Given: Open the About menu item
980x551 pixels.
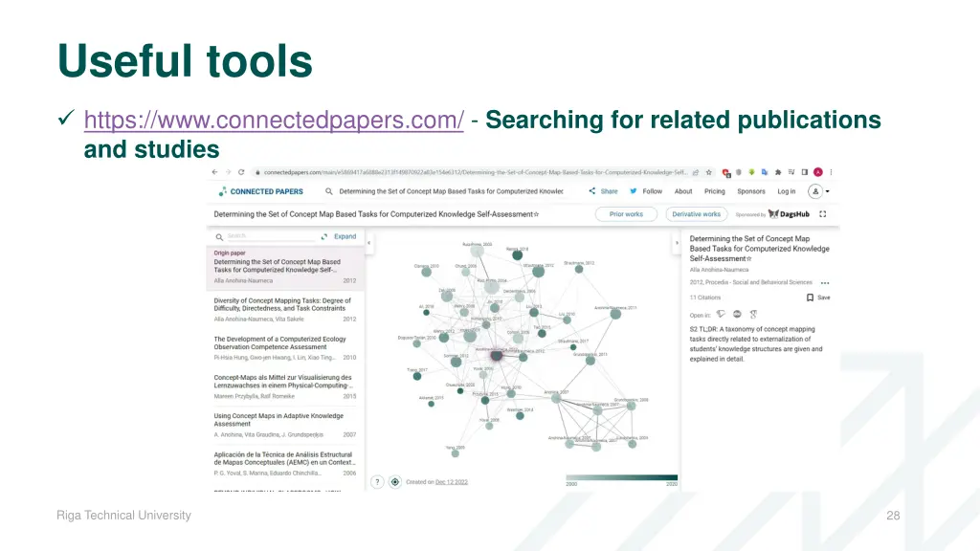Looking at the screenshot, I should [x=683, y=191].
